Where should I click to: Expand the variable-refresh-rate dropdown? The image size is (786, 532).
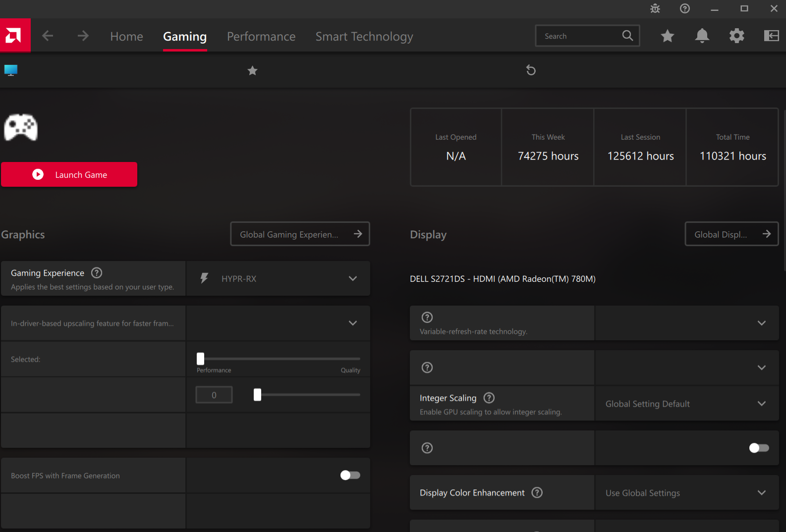pyautogui.click(x=687, y=323)
